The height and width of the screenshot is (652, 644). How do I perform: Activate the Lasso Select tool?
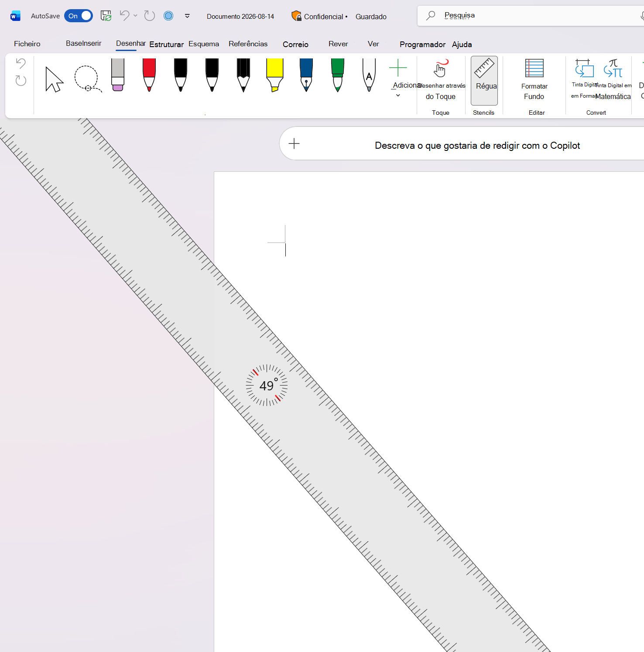click(87, 79)
